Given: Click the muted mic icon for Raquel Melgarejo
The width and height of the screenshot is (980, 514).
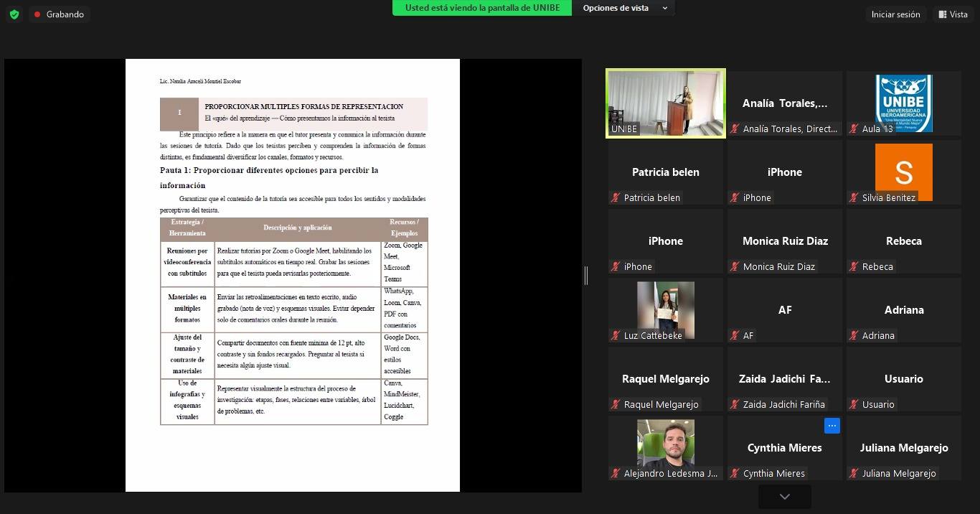Looking at the screenshot, I should pyautogui.click(x=616, y=405).
